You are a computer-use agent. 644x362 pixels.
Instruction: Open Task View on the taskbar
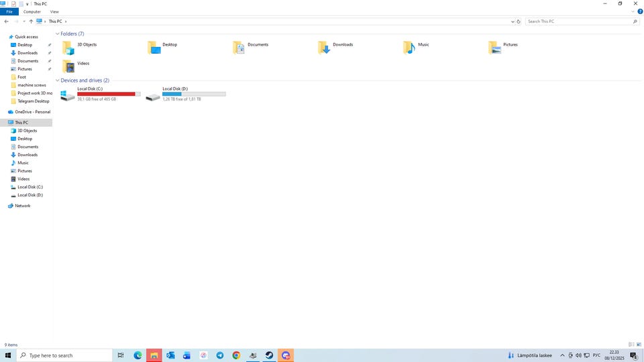pyautogui.click(x=121, y=355)
